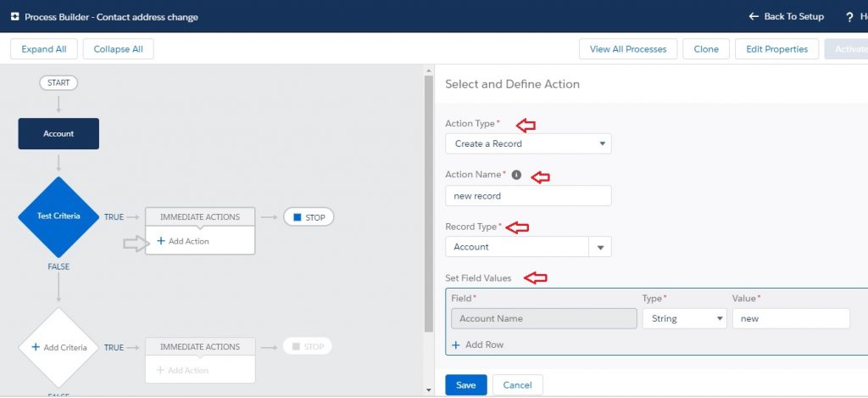Click the plus icon beside Add Row
Image resolution: width=868 pixels, height=398 pixels.
pyautogui.click(x=456, y=345)
